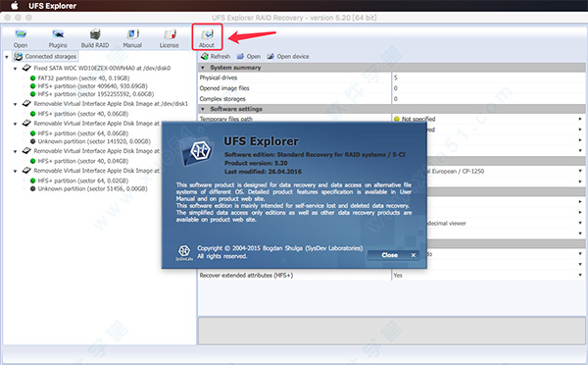Click the Physical drives row
The height and width of the screenshot is (365, 588).
(391, 78)
